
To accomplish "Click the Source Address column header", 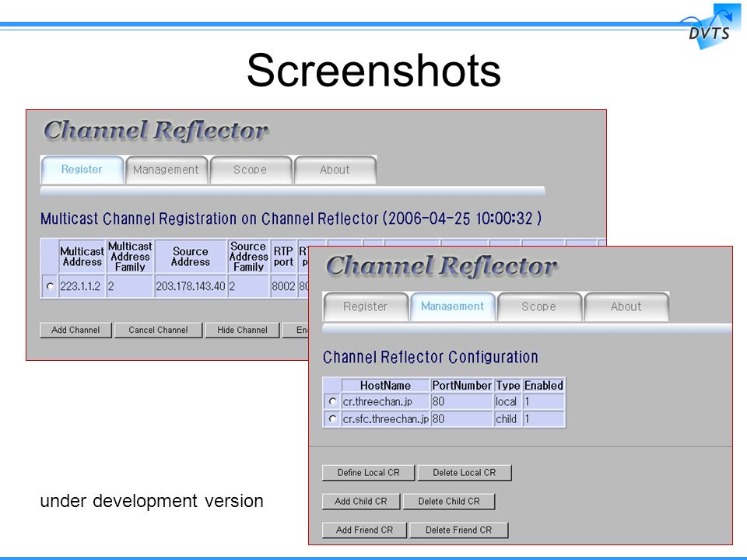I will (190, 257).
